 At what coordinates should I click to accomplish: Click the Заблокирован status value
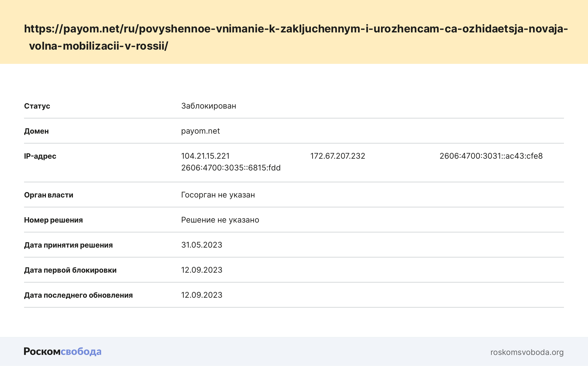tap(209, 106)
